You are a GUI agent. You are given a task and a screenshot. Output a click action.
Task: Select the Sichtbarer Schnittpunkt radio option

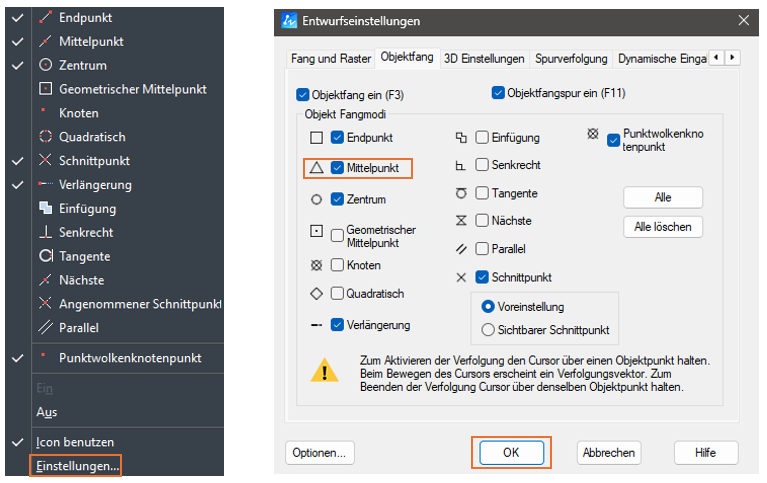click(489, 330)
